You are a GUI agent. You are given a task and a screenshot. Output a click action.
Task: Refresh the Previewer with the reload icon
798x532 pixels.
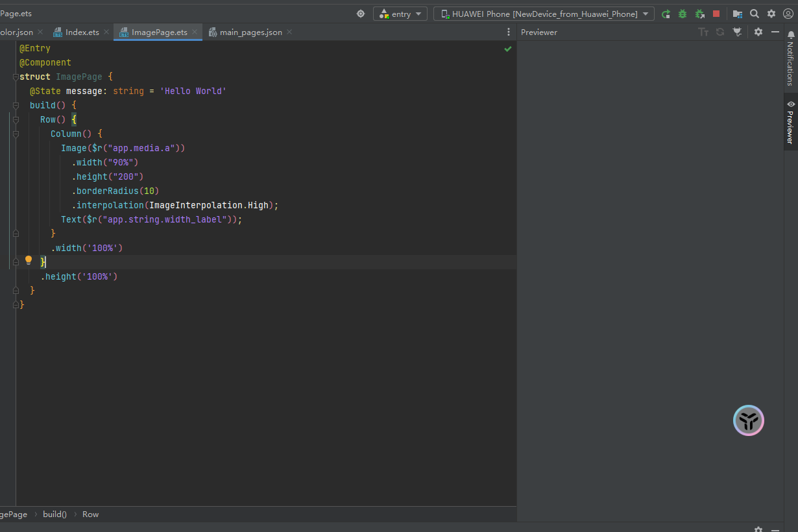click(720, 32)
